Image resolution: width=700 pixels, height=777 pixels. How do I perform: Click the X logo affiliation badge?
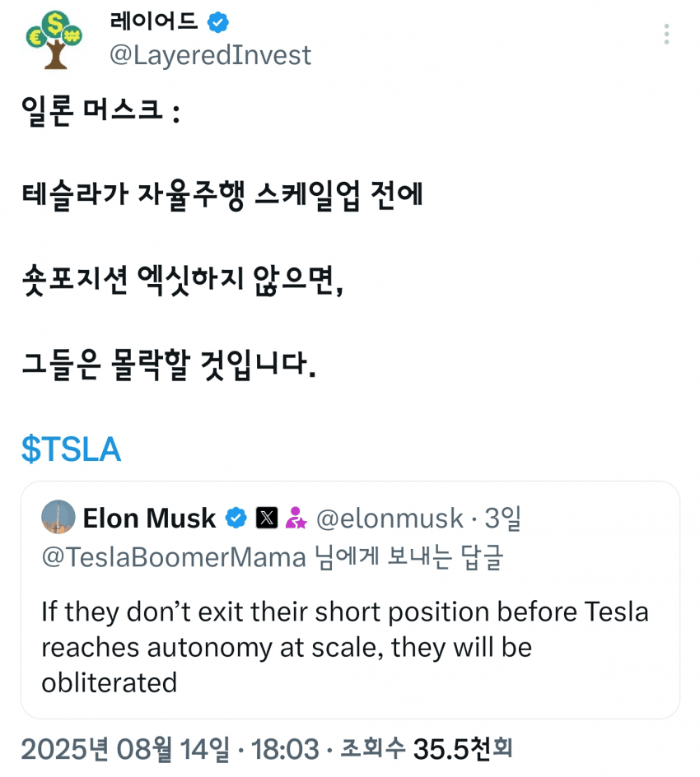point(267,518)
